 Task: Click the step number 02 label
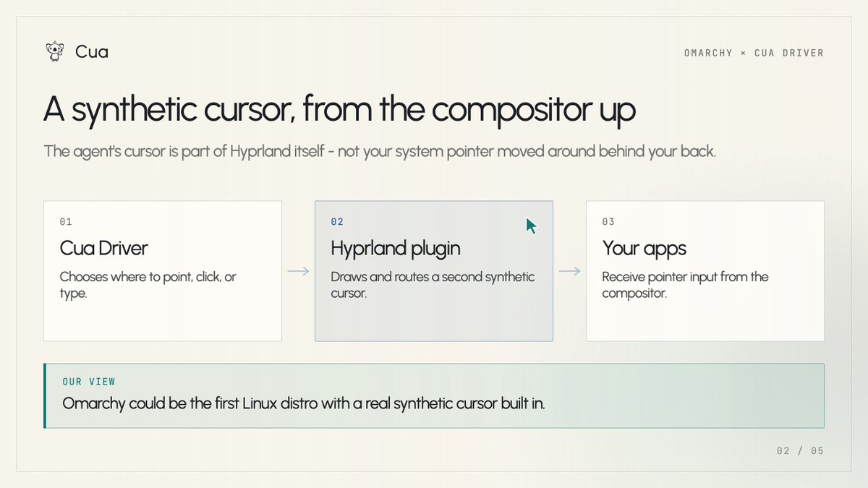click(337, 222)
